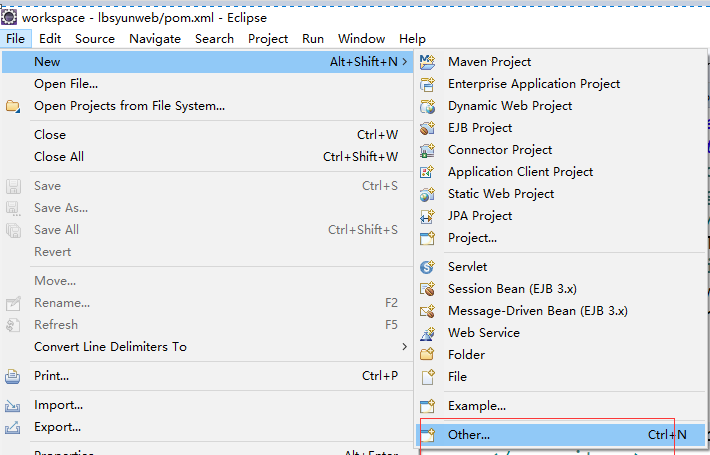Create a new Web Service
710x455 pixels.
[561, 333]
